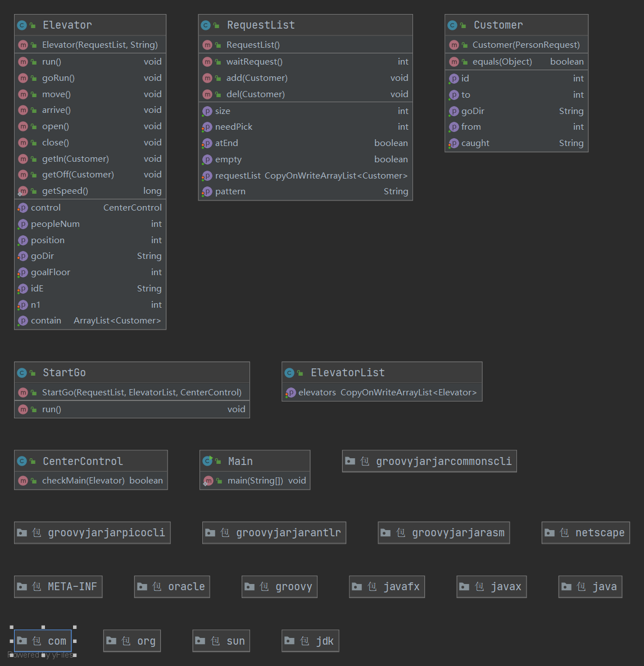Viewport: 644px width, 666px height.
Task: Click the folder icon of jdk package
Action: pyautogui.click(x=289, y=641)
